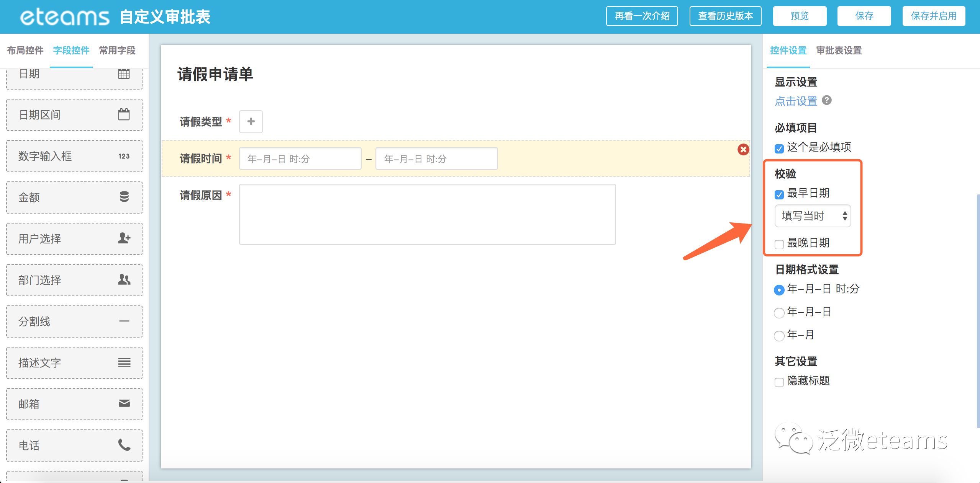Click the phone handset icon

[124, 445]
